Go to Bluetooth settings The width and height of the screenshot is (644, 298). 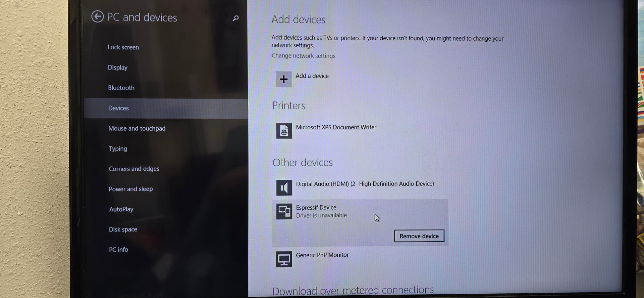click(121, 88)
